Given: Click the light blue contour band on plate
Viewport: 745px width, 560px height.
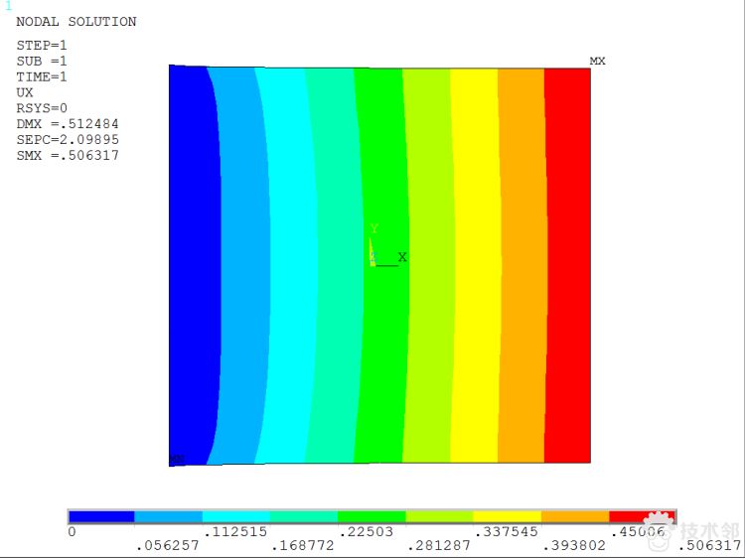Looking at the screenshot, I should 244,265.
